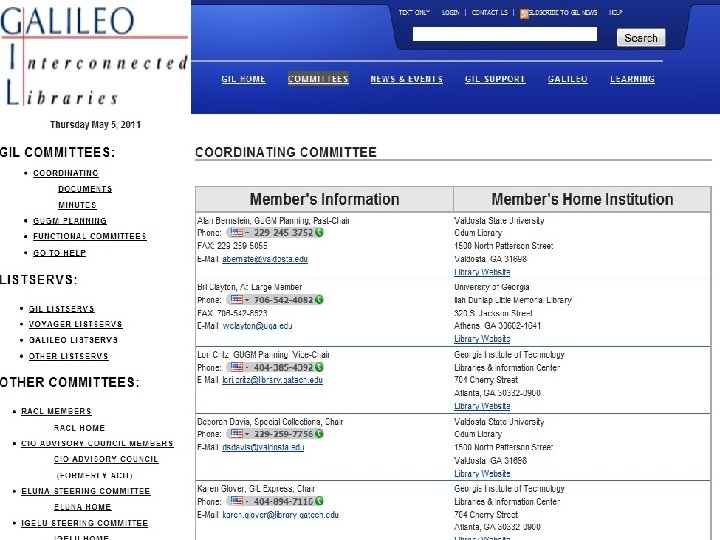Screen dimensions: 720x540
Task: Click Karen Glover's gatech.edu email link
Action: point(280,515)
